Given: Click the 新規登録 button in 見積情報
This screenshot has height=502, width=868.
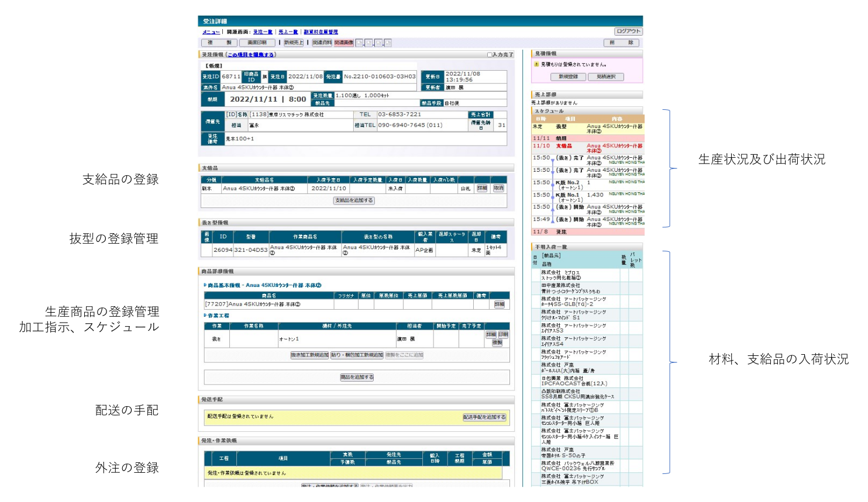Looking at the screenshot, I should (x=568, y=77).
